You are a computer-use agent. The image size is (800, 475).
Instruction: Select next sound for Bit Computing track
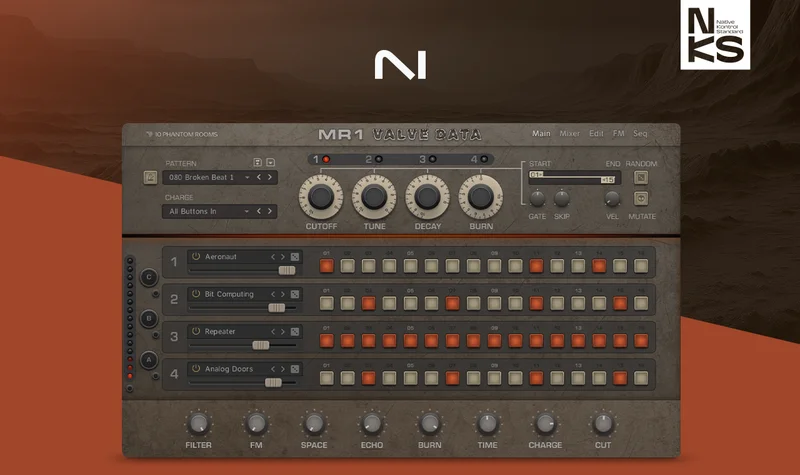tap(283, 294)
